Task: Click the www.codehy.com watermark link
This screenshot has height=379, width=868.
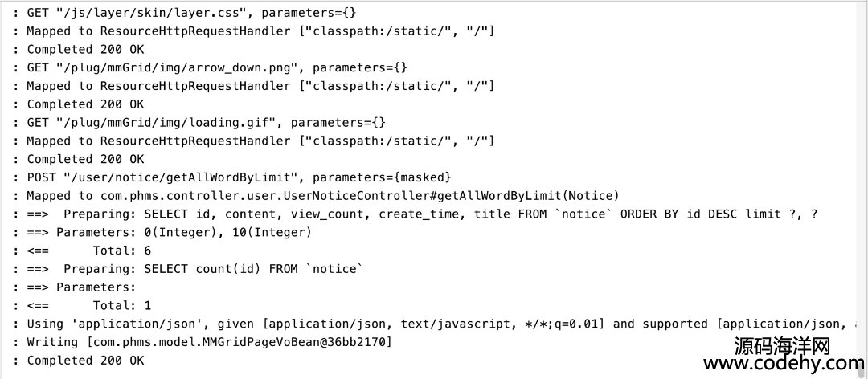Action: [x=784, y=364]
